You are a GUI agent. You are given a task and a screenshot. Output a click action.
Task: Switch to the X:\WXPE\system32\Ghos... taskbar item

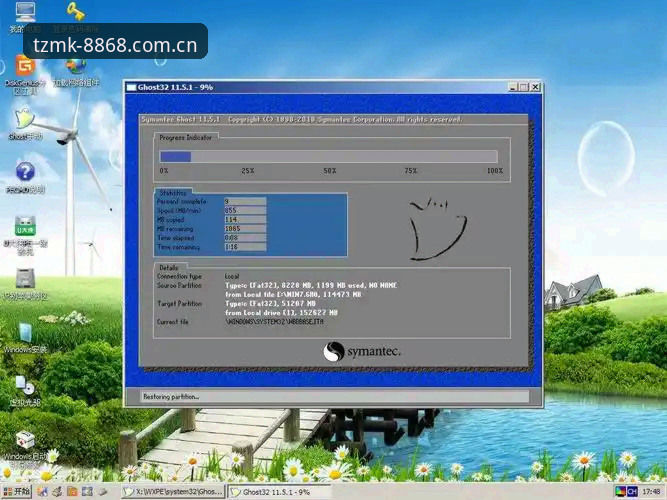coord(173,491)
